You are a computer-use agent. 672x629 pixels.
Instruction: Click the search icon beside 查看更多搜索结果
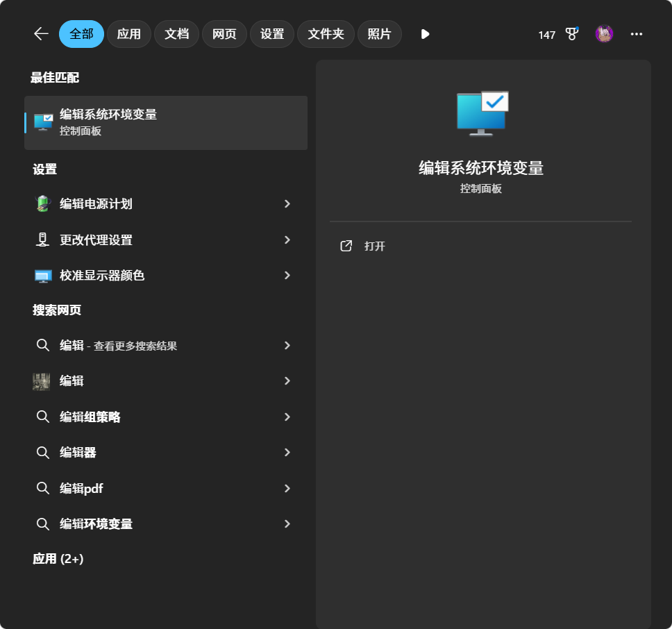pos(42,345)
